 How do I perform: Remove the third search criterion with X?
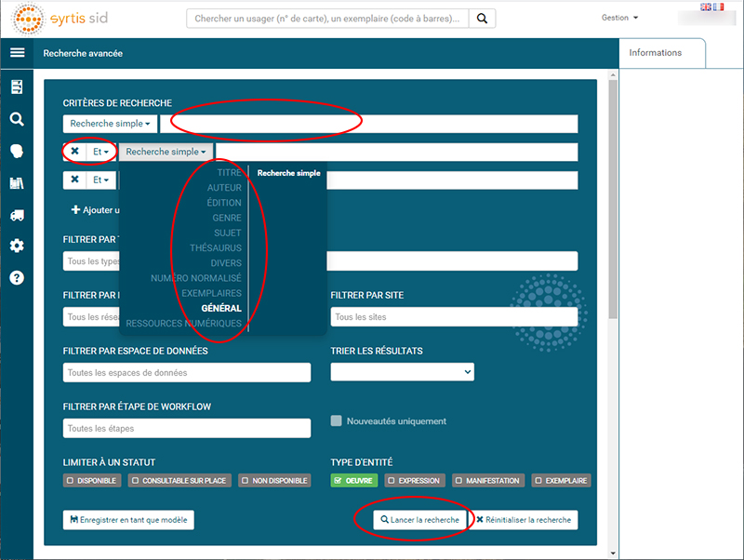pyautogui.click(x=75, y=180)
